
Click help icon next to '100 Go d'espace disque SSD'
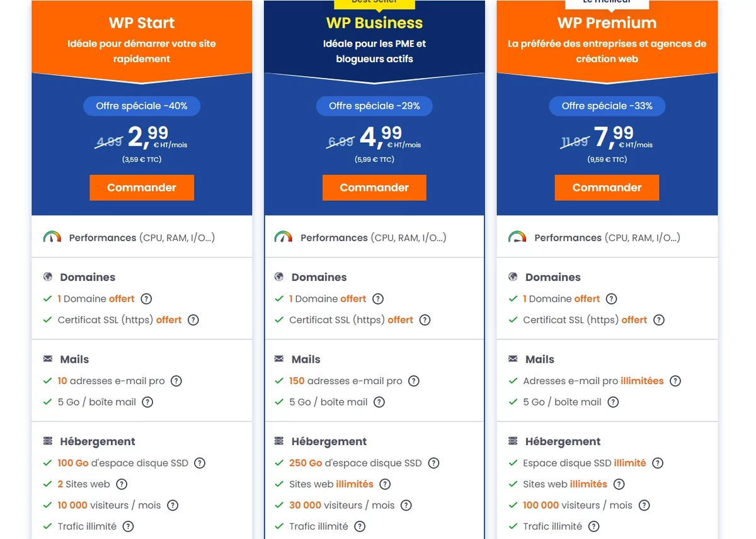(x=200, y=463)
